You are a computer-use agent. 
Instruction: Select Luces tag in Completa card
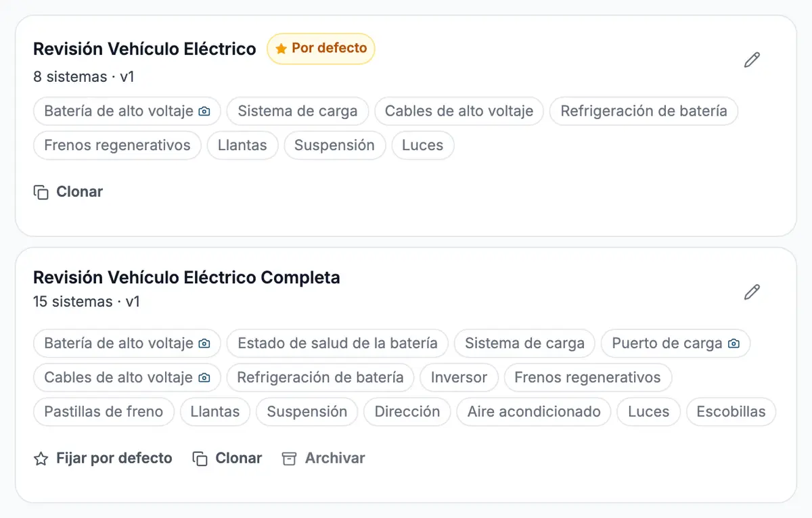click(x=648, y=412)
